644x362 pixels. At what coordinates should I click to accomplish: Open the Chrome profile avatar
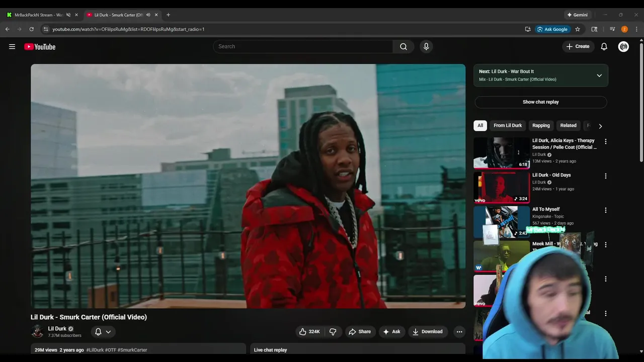point(624,29)
